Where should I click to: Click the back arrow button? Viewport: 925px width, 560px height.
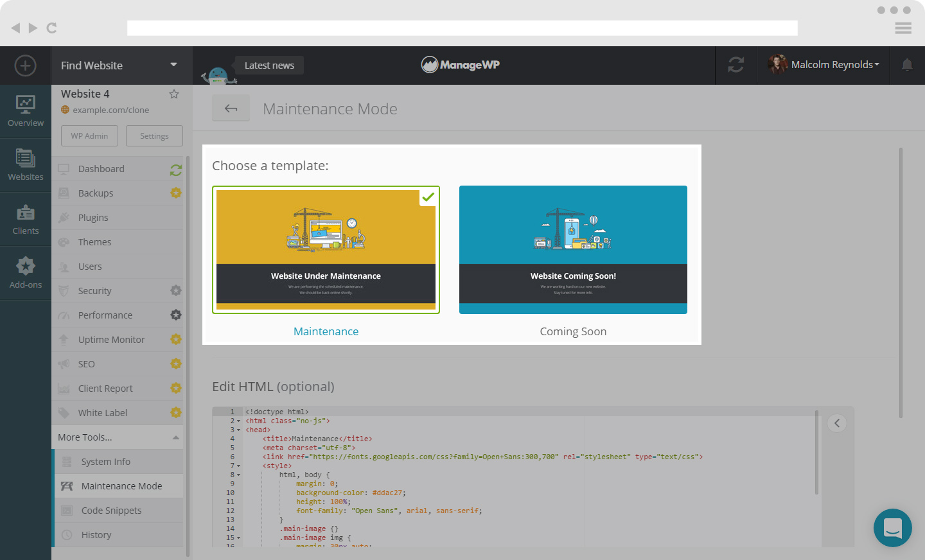pos(231,109)
